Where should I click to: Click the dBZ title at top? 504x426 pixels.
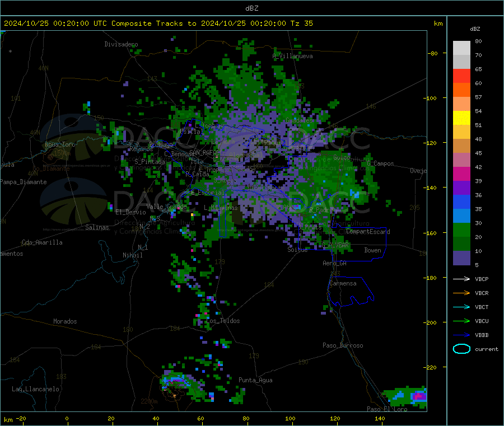coord(251,8)
